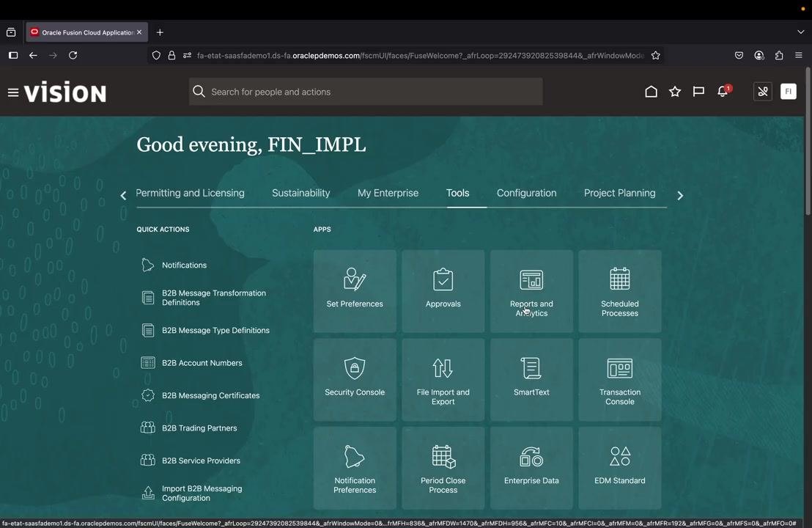Select the Sustainability tab
Screen dimensions: 812x528
coord(301,194)
